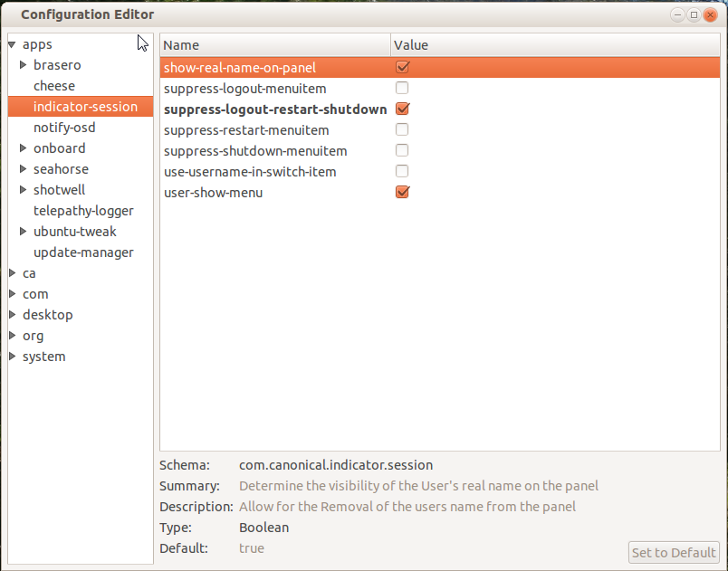Expand the seahorse node arrow
This screenshot has width=728, height=571.
click(x=24, y=169)
